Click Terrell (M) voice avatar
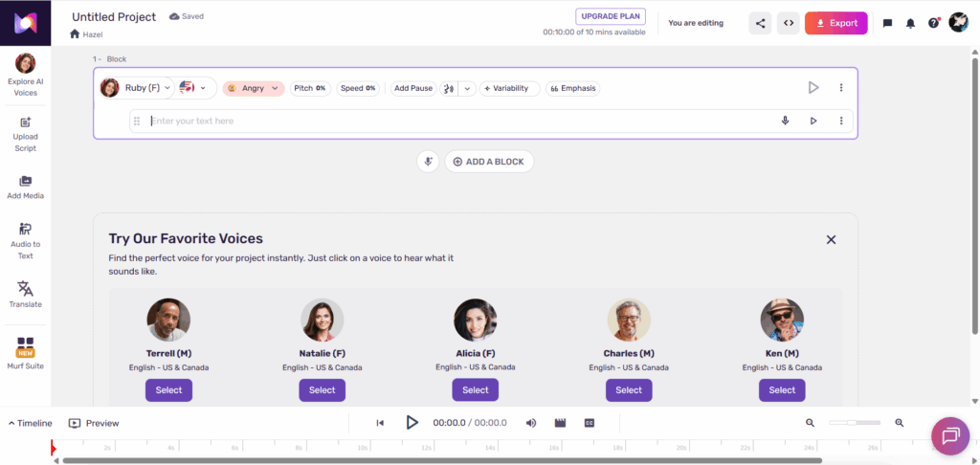The width and height of the screenshot is (980, 465). (168, 320)
